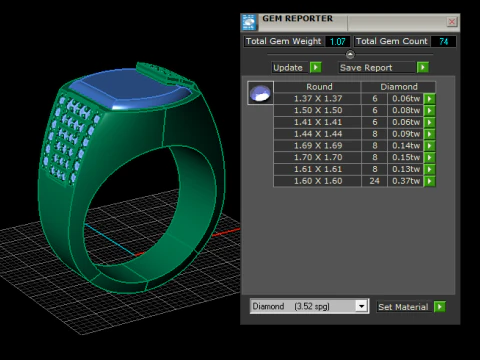Select the 1.44 X 1.44 size cell

coord(318,134)
